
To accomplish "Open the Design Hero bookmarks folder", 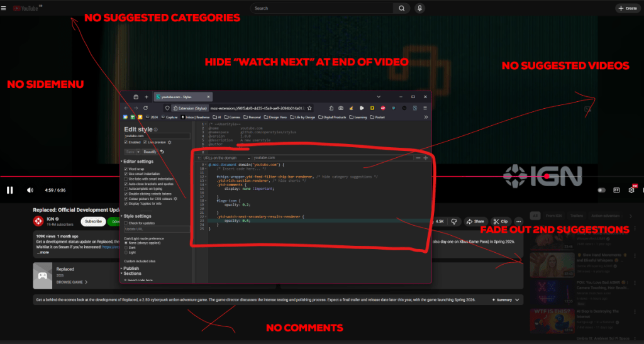I will pos(275,117).
